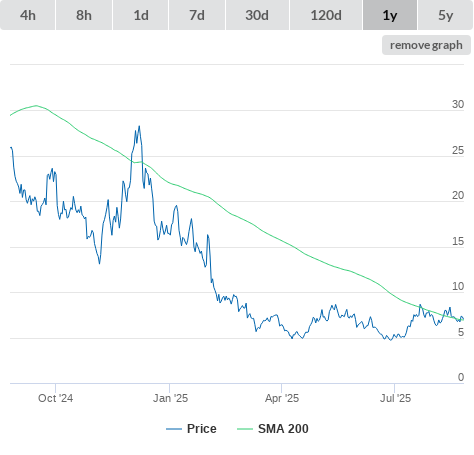Switch to the 8h time range
Viewport: 474px width, 455px height.
tap(84, 15)
